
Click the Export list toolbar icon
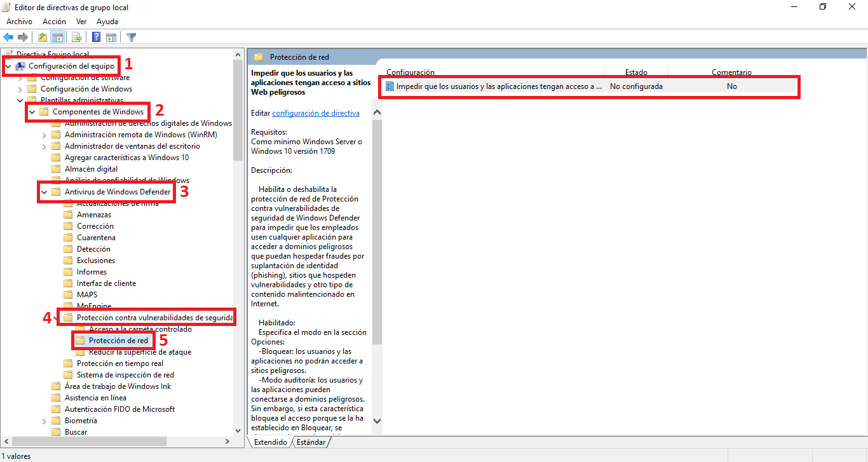77,37
